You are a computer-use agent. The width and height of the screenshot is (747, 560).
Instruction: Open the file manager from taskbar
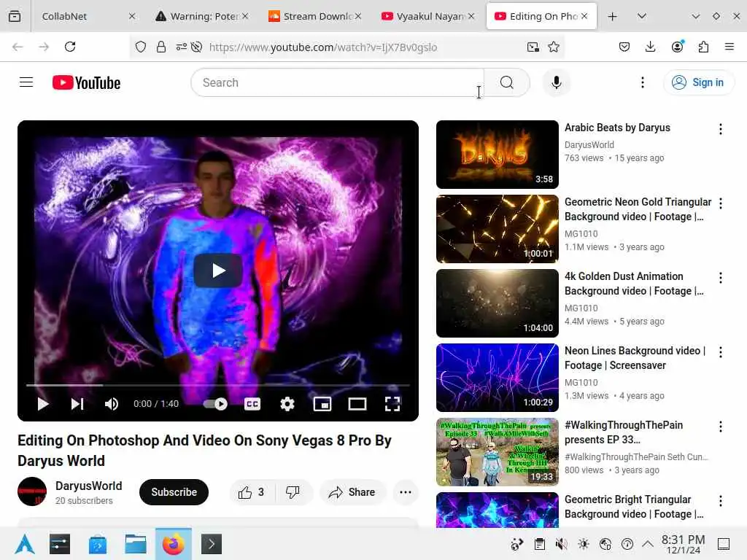coord(135,544)
